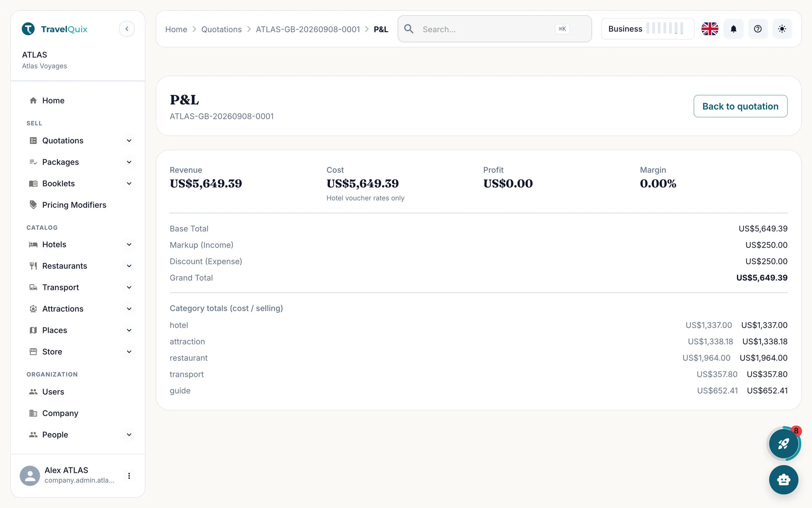Expand the Hotels submenu chevron

point(129,245)
